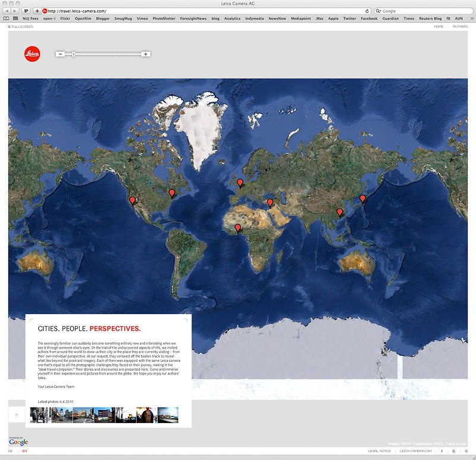Switch language to DE

point(11,452)
